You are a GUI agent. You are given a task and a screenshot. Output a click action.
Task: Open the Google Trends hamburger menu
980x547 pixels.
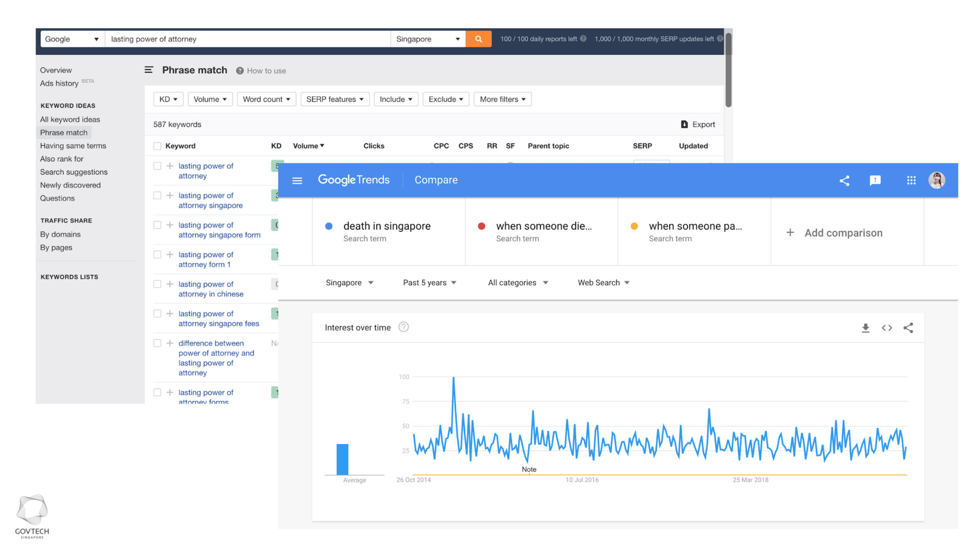point(297,180)
